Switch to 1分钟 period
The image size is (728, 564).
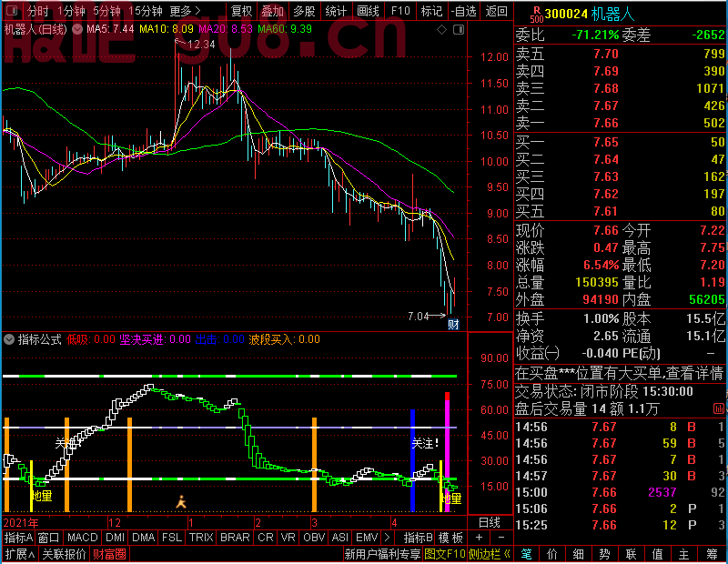click(x=71, y=11)
